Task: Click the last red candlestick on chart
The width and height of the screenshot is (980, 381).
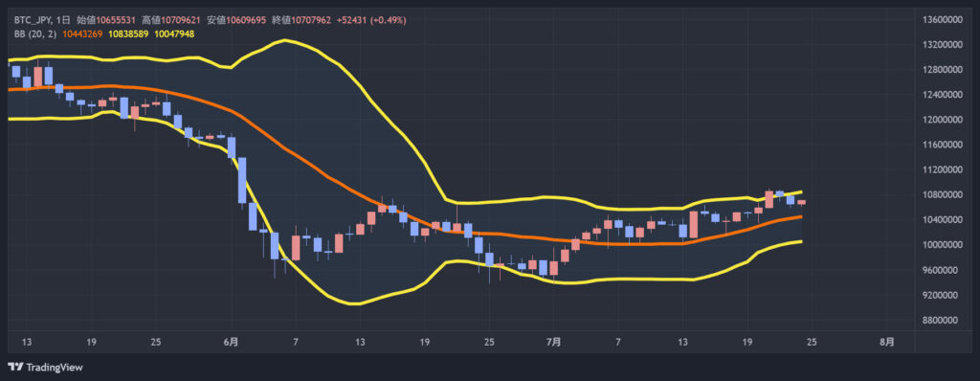Action: (801, 202)
